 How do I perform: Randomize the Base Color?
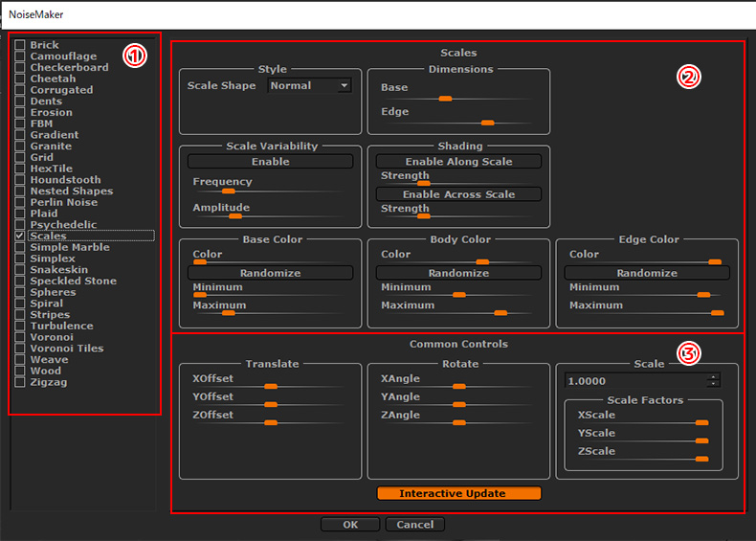tap(270, 273)
